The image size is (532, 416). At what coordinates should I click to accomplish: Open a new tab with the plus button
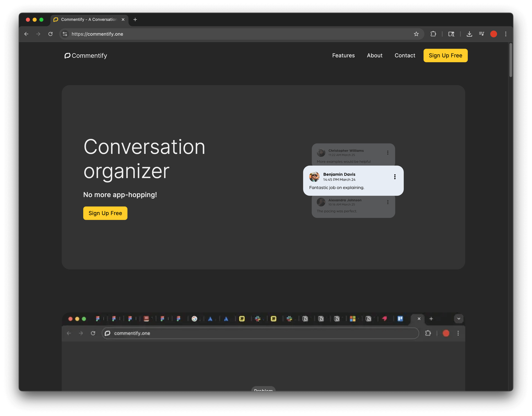click(x=135, y=20)
